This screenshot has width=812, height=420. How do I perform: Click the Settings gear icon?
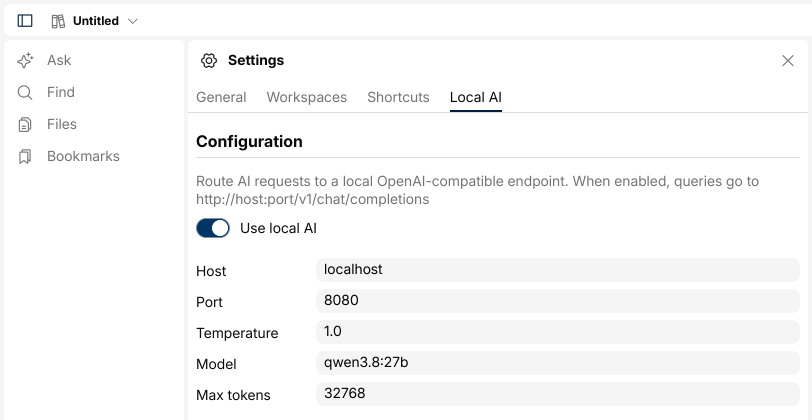(209, 61)
